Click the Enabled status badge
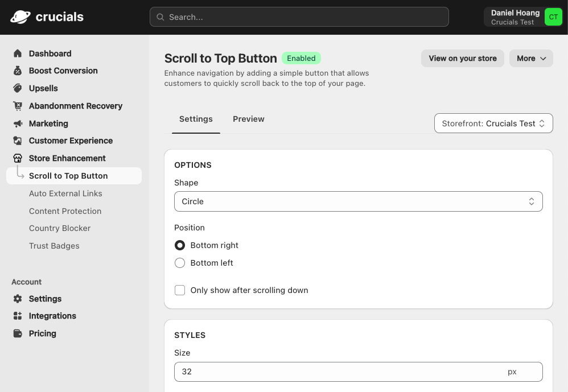The width and height of the screenshot is (568, 392). pyautogui.click(x=301, y=58)
